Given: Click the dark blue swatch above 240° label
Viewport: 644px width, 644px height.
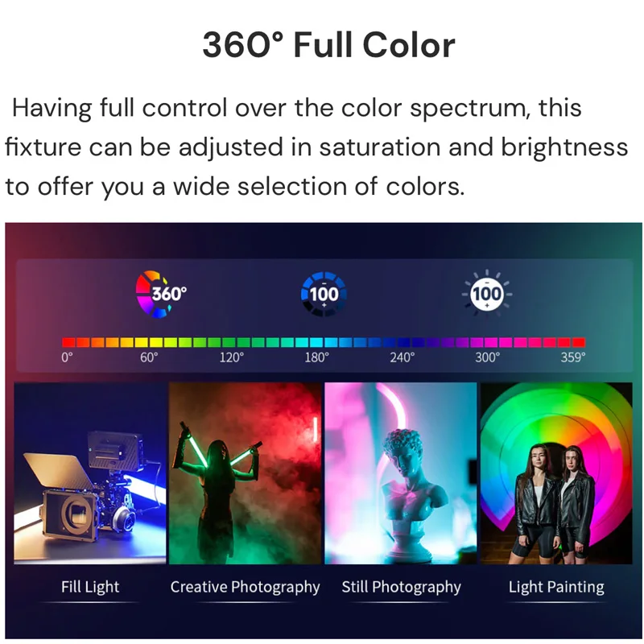Looking at the screenshot, I should [404, 342].
